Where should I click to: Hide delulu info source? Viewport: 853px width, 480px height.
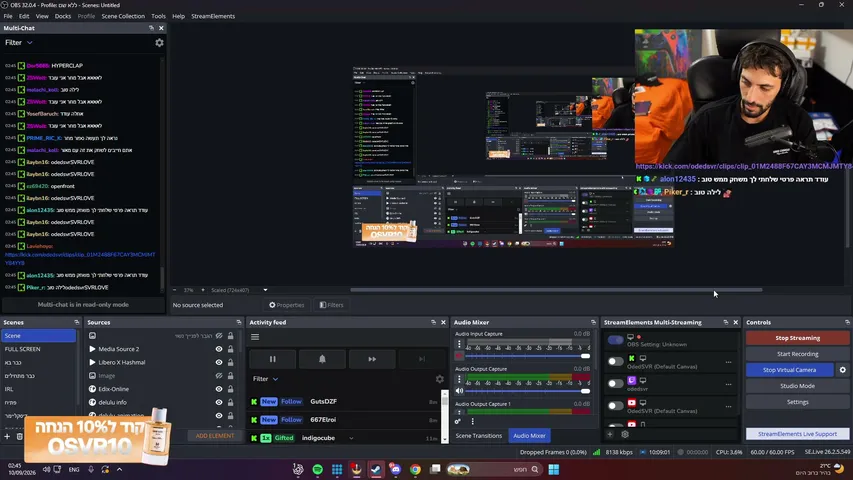pos(219,402)
